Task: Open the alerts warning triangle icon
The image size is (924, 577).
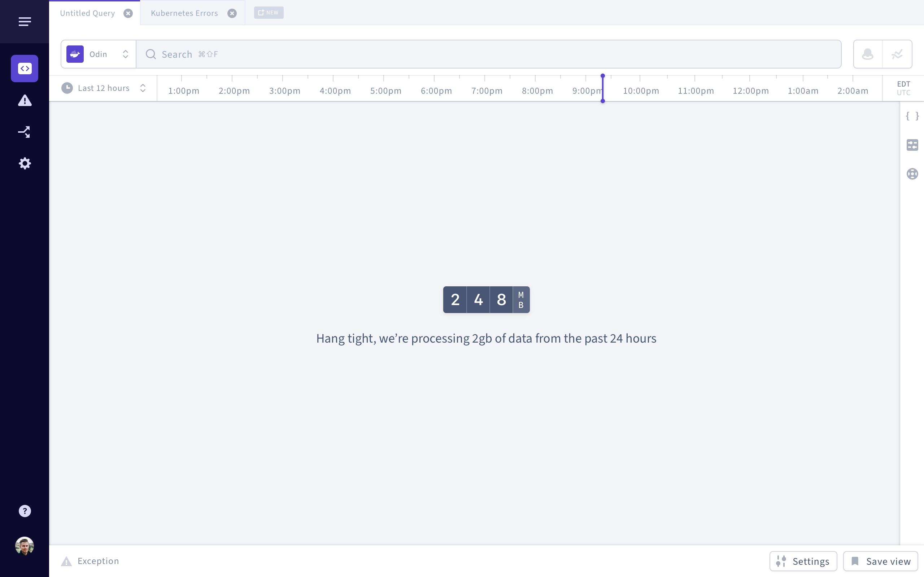Action: coord(25,100)
